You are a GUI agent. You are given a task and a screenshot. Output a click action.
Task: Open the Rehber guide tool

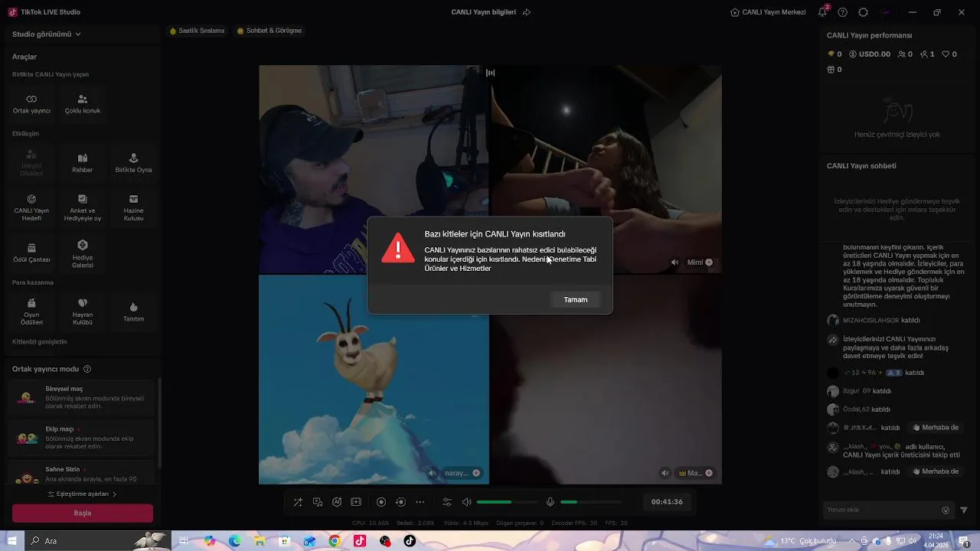[83, 163]
